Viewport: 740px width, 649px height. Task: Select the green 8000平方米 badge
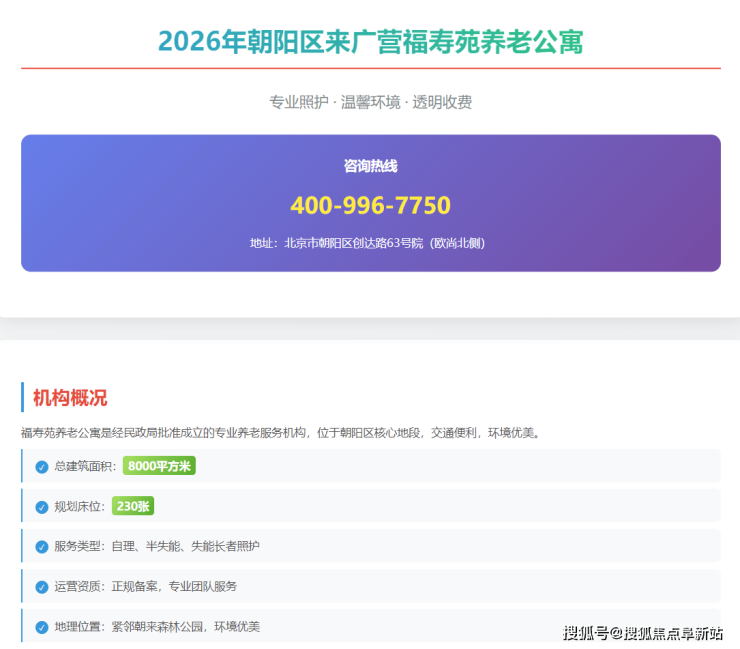[x=159, y=466]
